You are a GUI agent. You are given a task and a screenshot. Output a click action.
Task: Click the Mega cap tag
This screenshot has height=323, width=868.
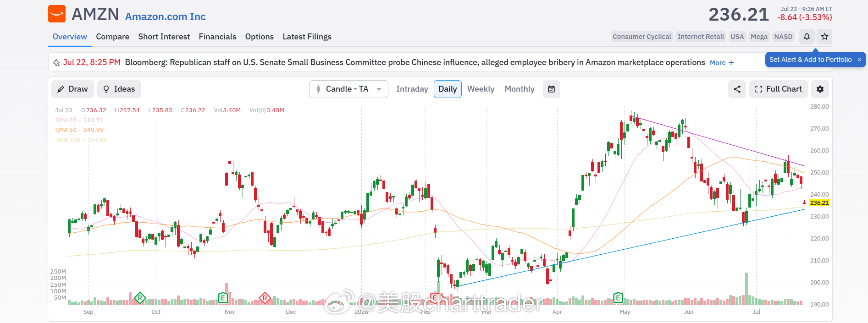click(x=759, y=37)
